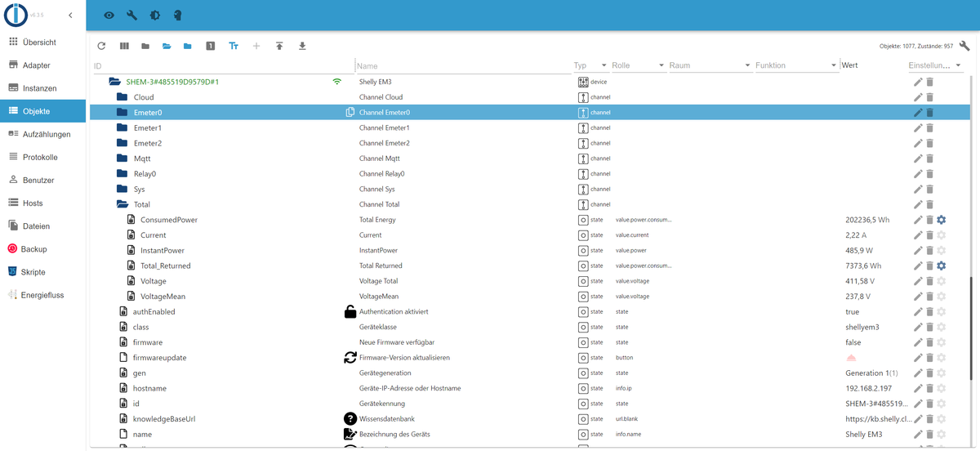Open Dateien in the sidebar
The image size is (980, 451).
pyautogui.click(x=42, y=226)
